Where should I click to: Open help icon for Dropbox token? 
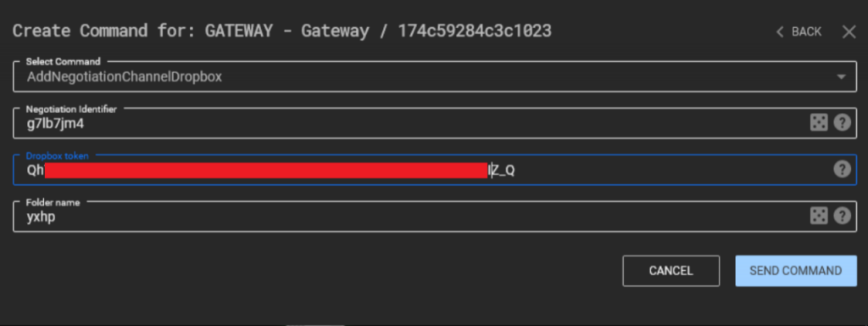(842, 169)
